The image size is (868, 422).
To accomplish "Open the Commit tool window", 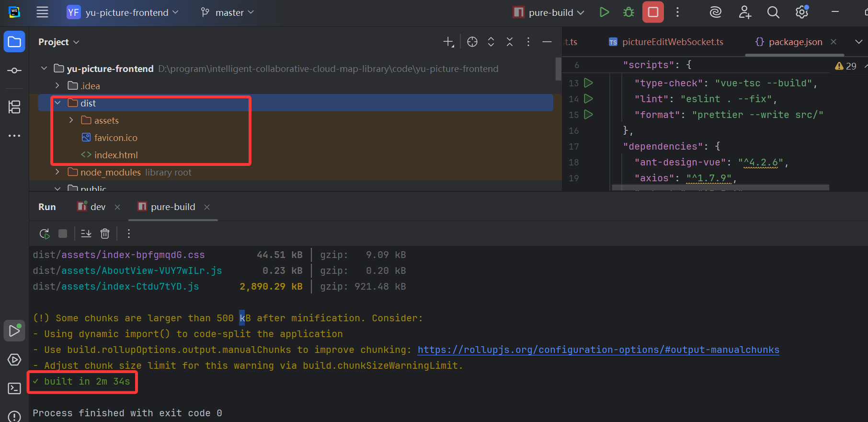I will [14, 70].
